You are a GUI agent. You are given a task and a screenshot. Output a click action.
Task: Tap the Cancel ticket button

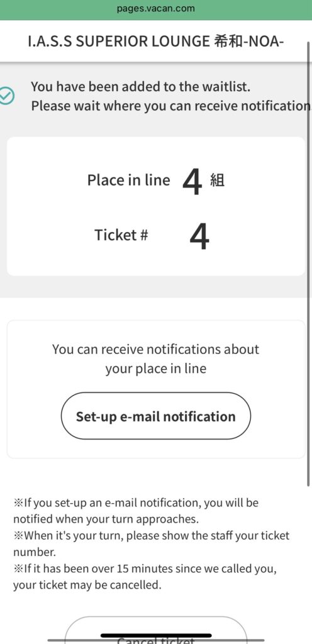(155, 630)
